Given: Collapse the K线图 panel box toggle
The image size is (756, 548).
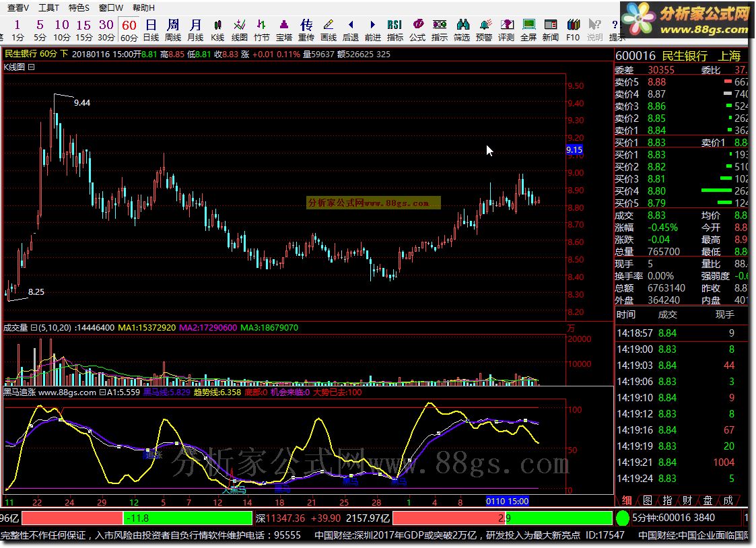Looking at the screenshot, I should [x=32, y=67].
